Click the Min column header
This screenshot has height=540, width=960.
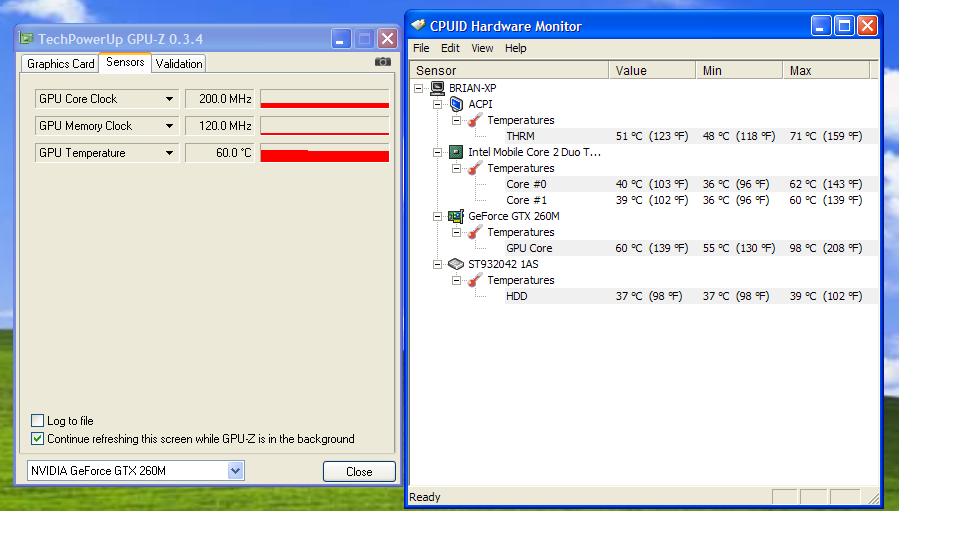click(x=739, y=70)
